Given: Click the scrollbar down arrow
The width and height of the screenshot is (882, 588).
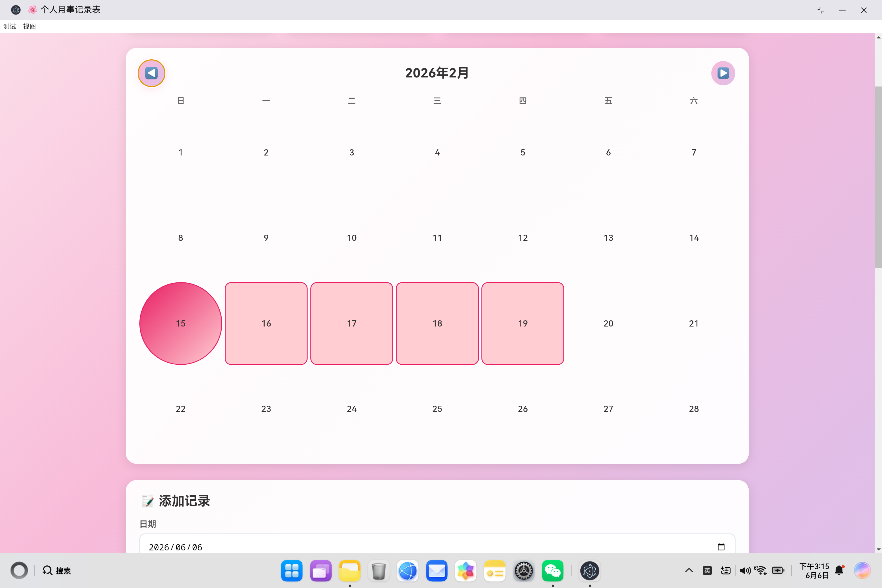Looking at the screenshot, I should tap(878, 549).
